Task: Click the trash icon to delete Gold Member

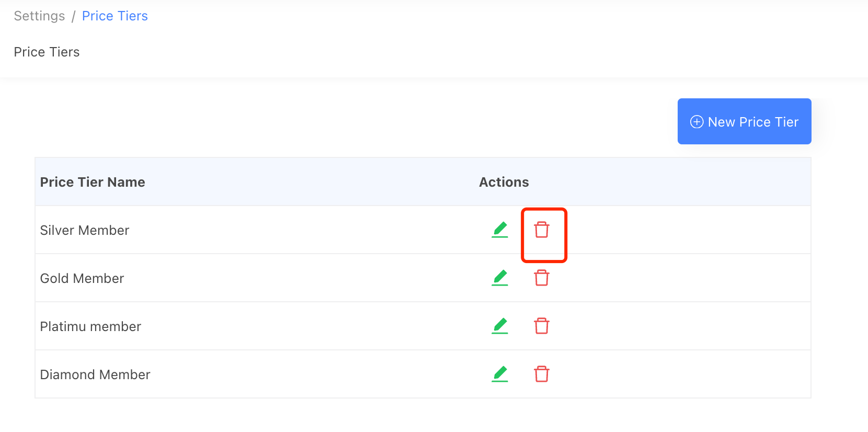Action: pos(542,278)
